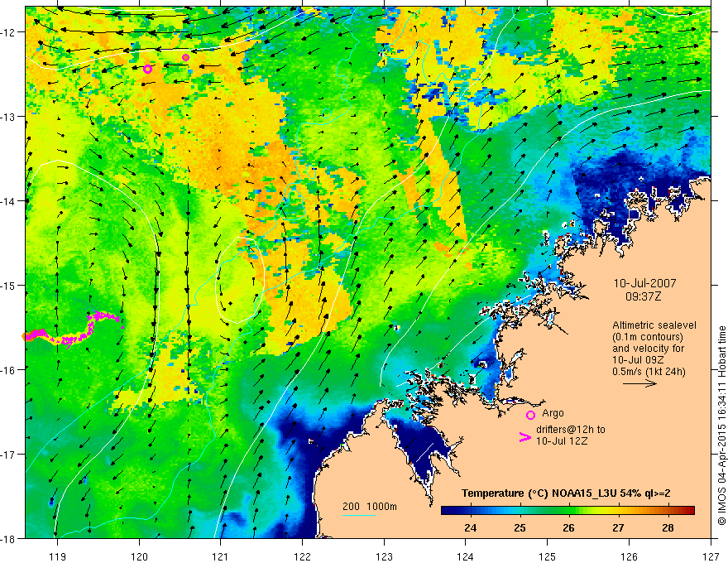Click the '0.5m/s (1kt 24h)' text
728x563 pixels.
[649, 372]
